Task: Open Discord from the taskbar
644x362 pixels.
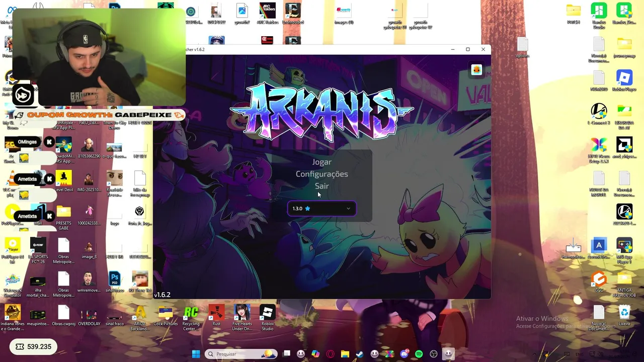Action: coord(404,354)
